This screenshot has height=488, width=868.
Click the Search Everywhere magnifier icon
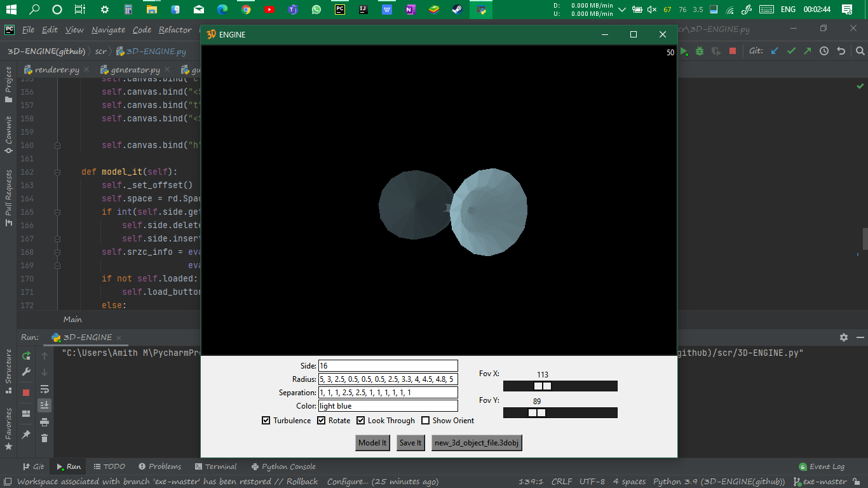click(860, 51)
